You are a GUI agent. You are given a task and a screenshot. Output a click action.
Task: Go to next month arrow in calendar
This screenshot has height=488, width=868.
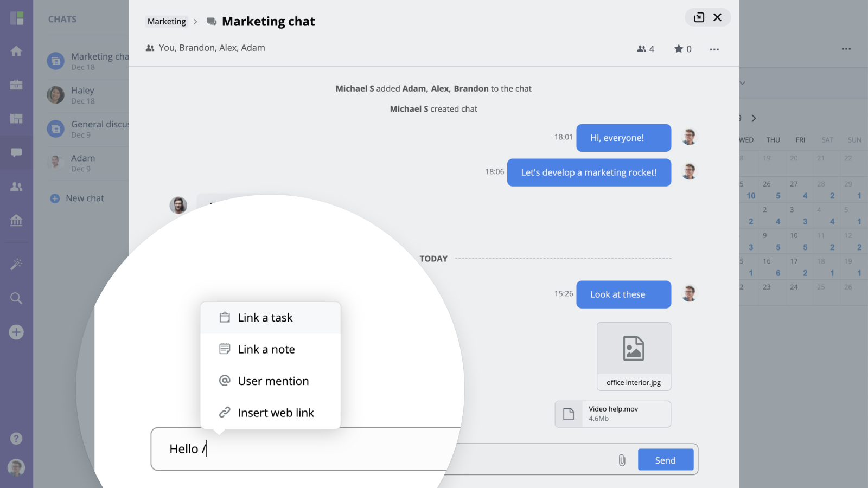[x=754, y=118]
